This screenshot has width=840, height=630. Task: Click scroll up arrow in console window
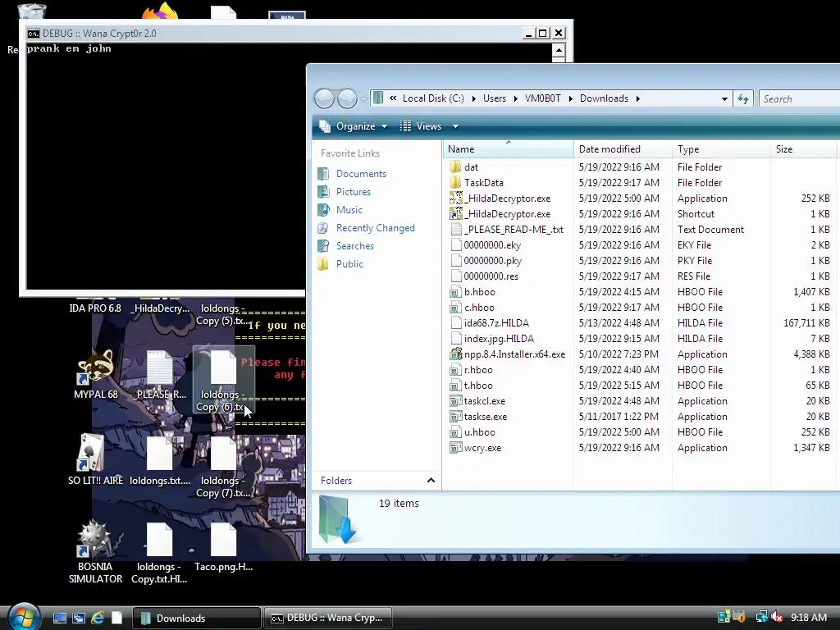[559, 50]
